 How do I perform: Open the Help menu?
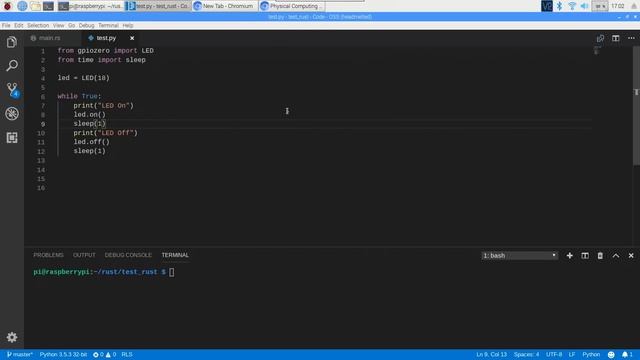point(128,25)
